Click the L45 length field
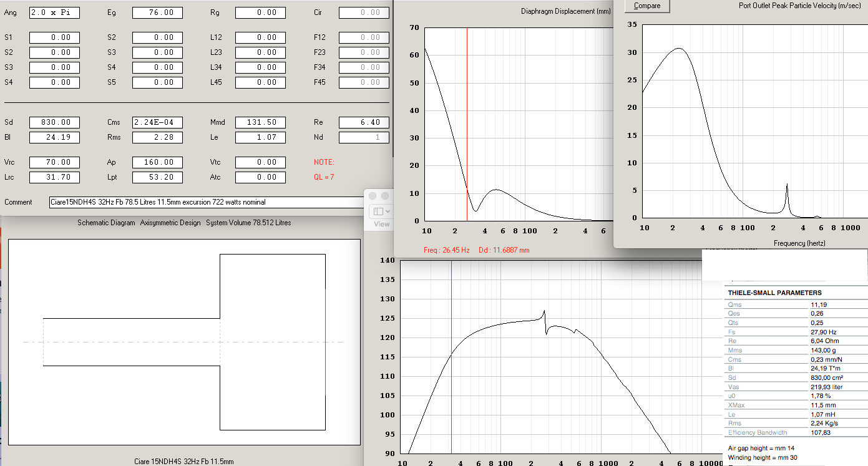868x466 pixels. tap(260, 82)
